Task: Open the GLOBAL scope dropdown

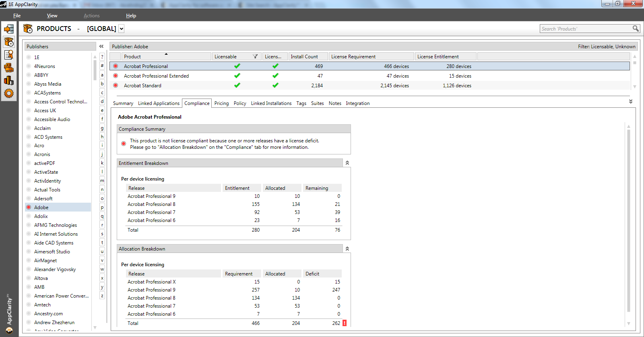Action: pyautogui.click(x=122, y=29)
